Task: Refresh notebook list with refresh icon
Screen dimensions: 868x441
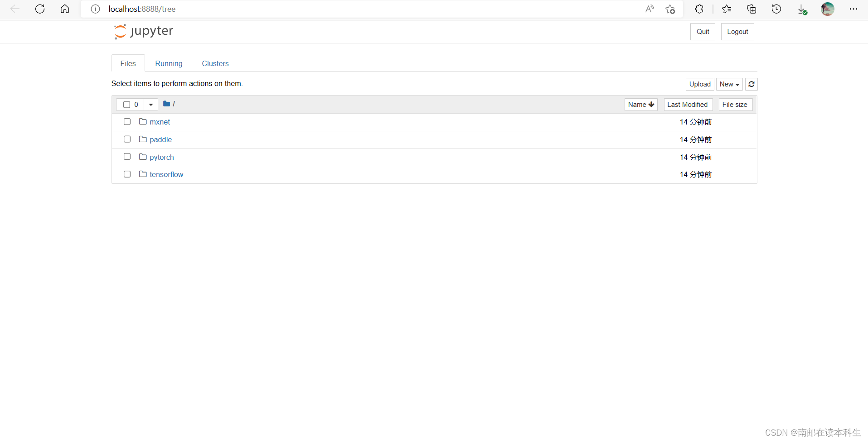Action: pyautogui.click(x=752, y=84)
